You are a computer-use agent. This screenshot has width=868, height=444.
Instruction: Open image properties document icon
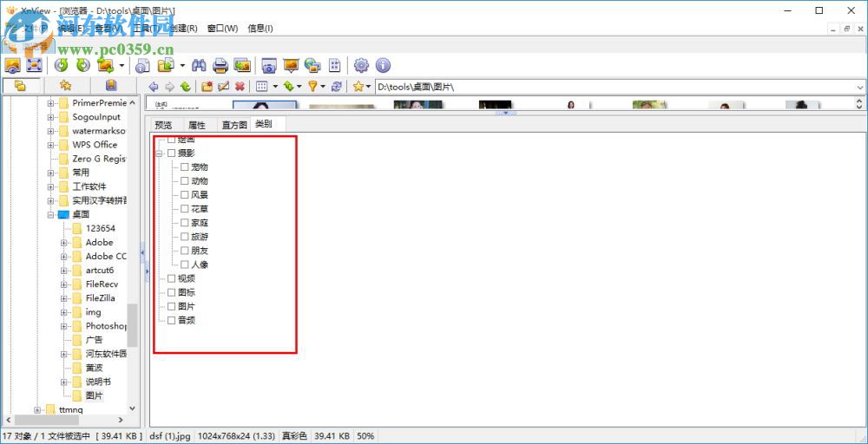coord(143,65)
